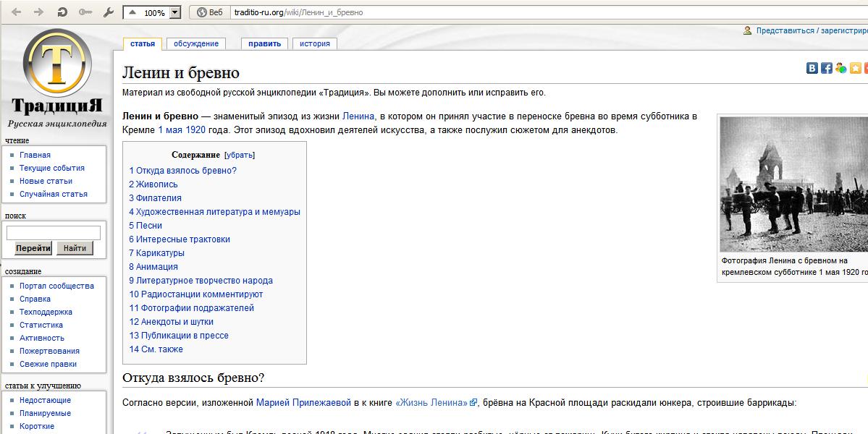The width and height of the screenshot is (868, 434).
Task: Collapse contents with the убрать toggle
Action: 240,155
